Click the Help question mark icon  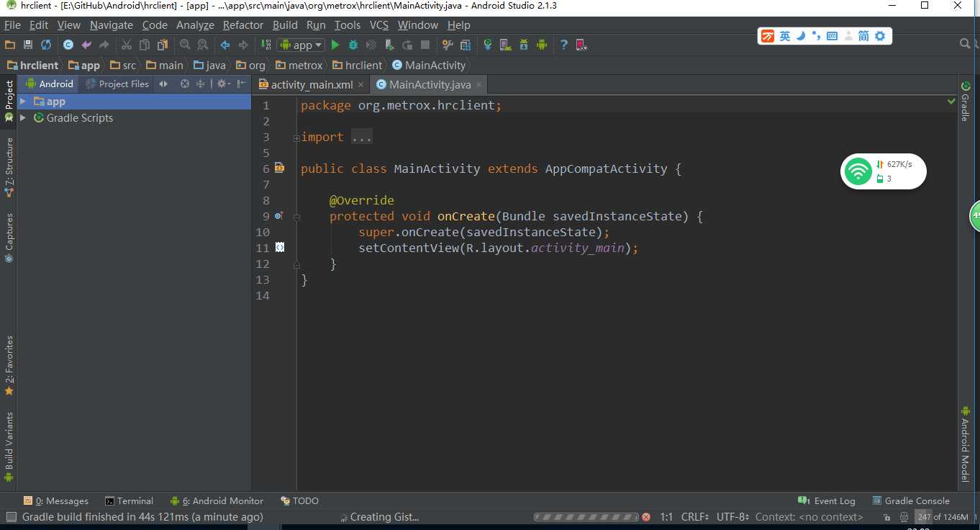(x=563, y=45)
